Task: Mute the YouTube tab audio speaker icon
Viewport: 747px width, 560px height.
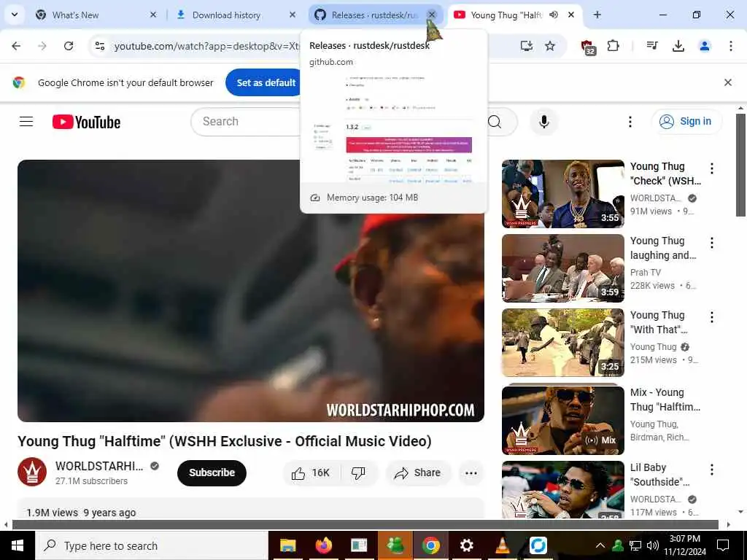Action: click(554, 15)
